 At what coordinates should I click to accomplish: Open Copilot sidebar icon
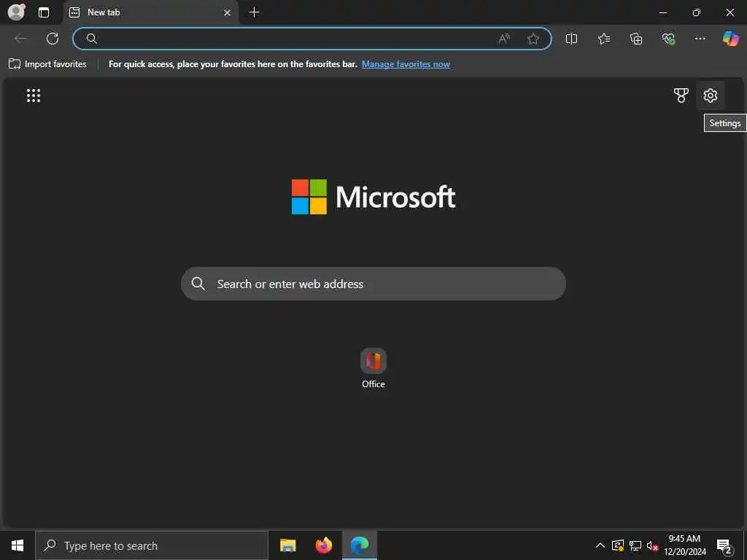pyautogui.click(x=730, y=39)
